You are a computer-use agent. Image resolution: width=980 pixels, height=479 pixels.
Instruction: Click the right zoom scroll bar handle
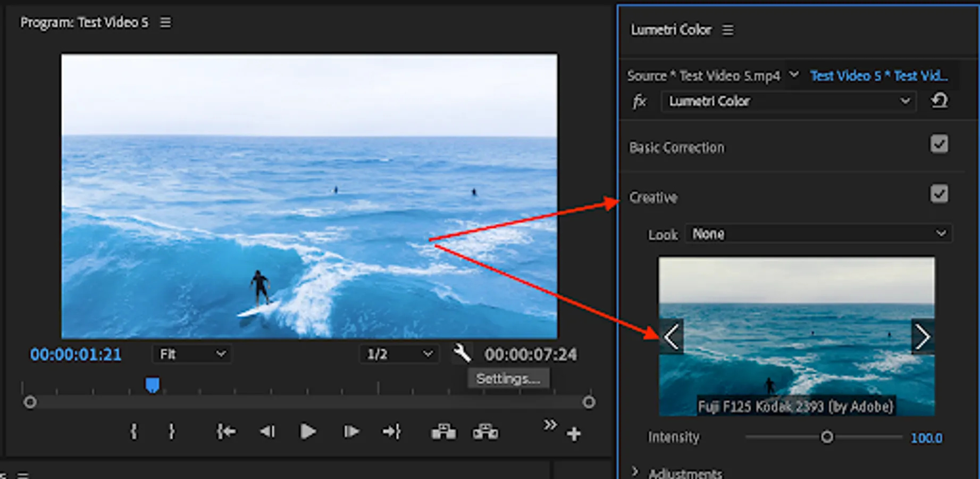pyautogui.click(x=589, y=402)
